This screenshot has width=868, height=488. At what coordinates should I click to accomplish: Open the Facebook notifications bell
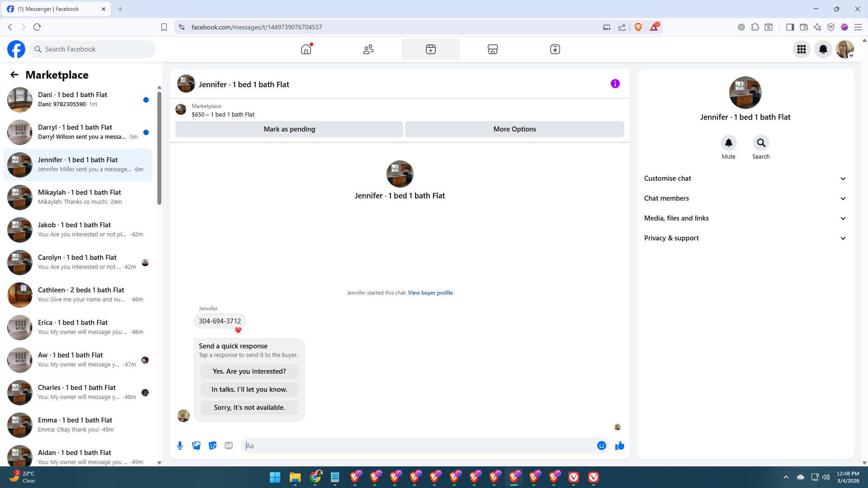[823, 49]
